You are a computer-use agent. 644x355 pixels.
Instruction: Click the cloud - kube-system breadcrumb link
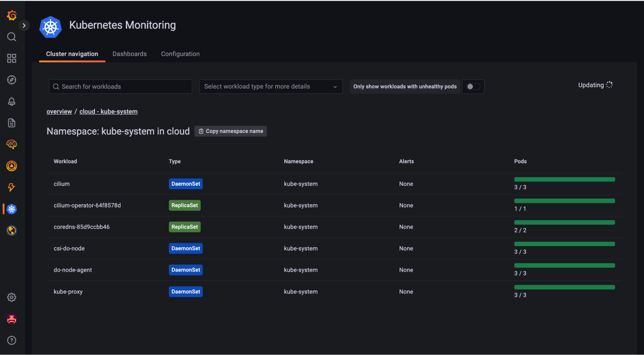click(x=108, y=112)
